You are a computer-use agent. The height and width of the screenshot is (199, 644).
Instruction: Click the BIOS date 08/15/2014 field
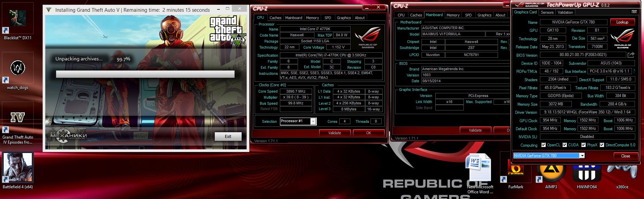click(465, 81)
